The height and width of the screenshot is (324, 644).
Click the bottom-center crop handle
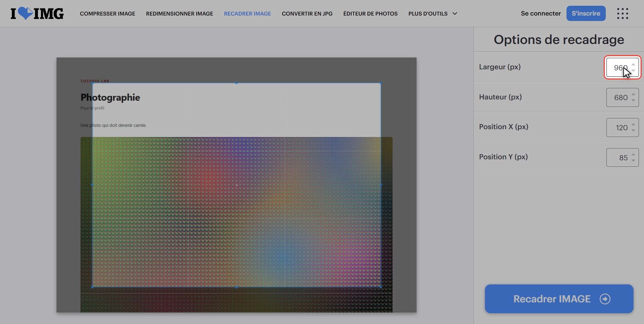coord(237,287)
